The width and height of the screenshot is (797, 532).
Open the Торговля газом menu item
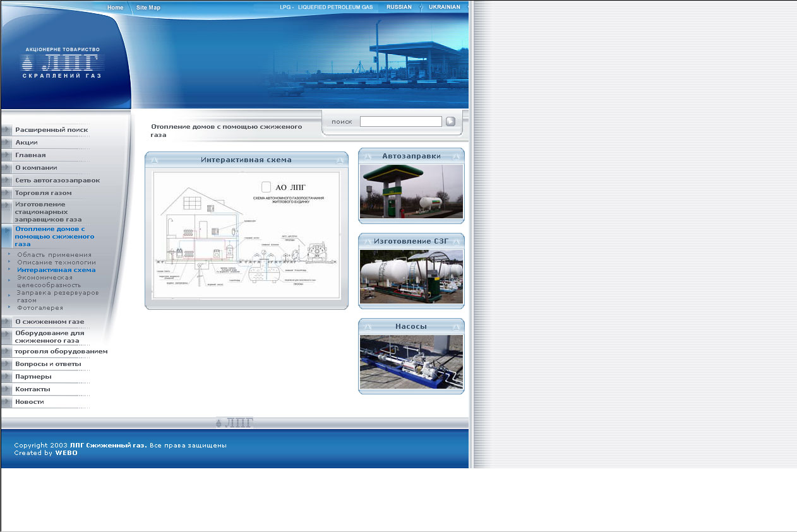pyautogui.click(x=44, y=193)
